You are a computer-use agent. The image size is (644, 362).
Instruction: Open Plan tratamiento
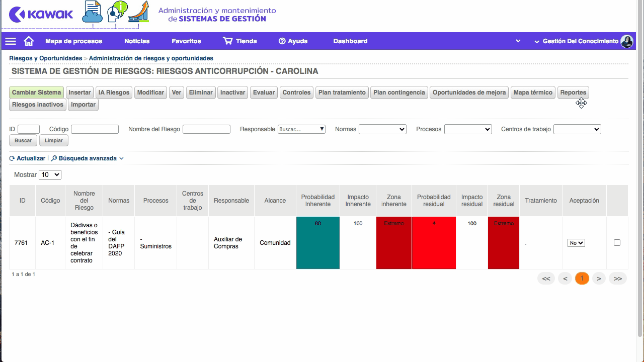(342, 93)
